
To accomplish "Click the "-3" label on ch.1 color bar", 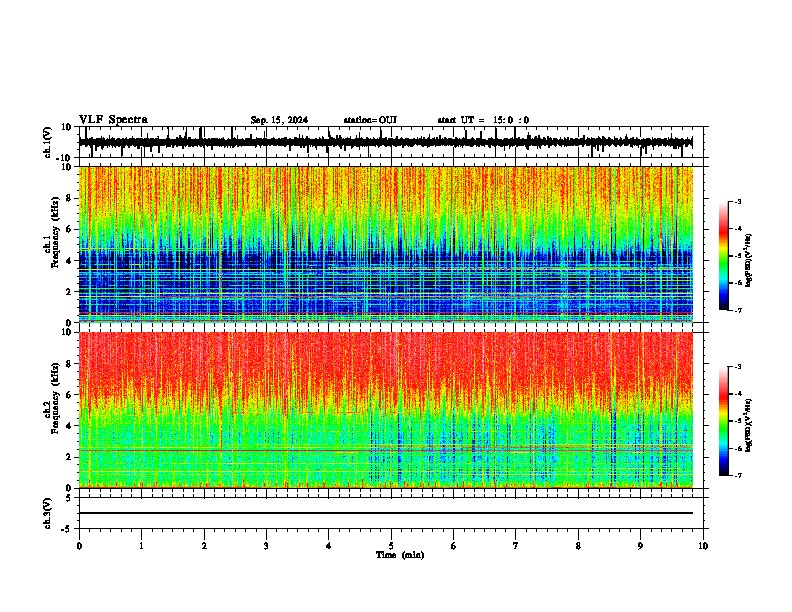I will (737, 201).
